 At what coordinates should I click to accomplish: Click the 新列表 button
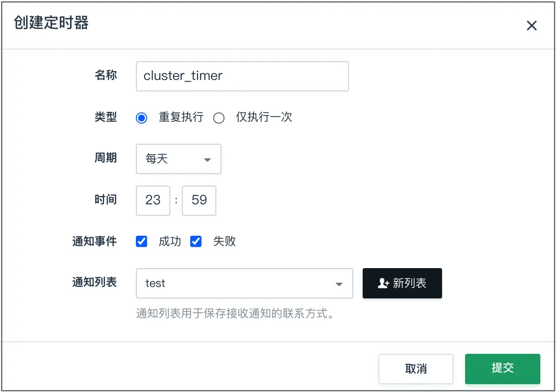pyautogui.click(x=402, y=283)
